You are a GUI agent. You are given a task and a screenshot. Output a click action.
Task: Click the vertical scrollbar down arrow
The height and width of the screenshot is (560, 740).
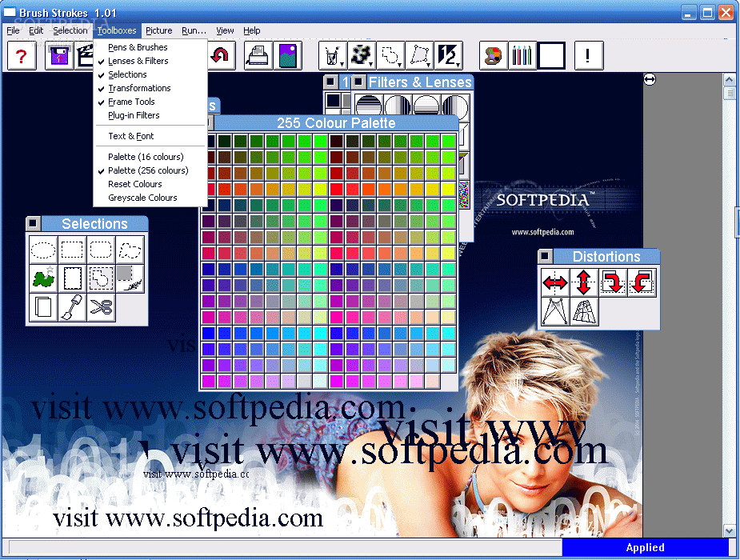[729, 530]
